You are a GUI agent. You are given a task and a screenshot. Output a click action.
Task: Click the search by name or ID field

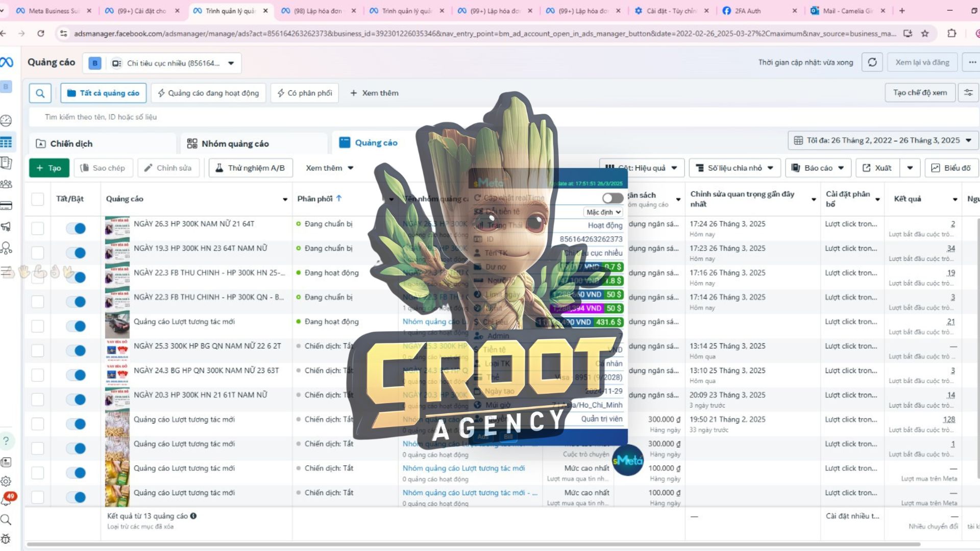pyautogui.click(x=504, y=117)
